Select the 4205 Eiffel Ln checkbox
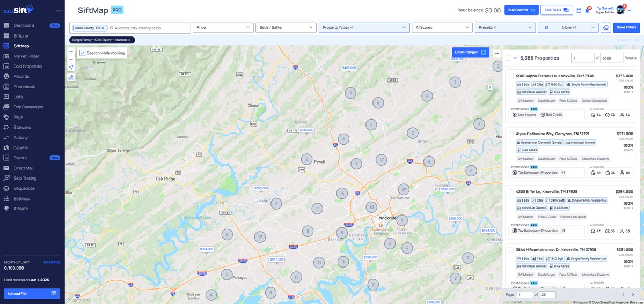The image size is (644, 304). pyautogui.click(x=511, y=192)
